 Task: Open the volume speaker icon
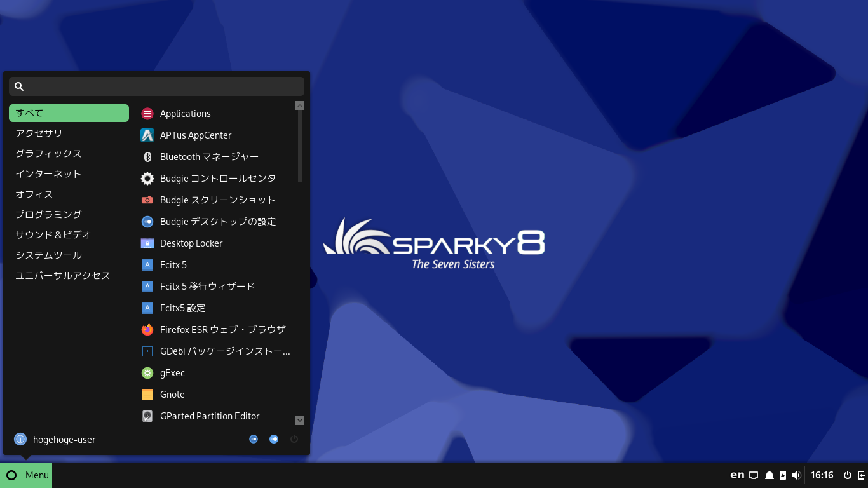[x=797, y=475]
